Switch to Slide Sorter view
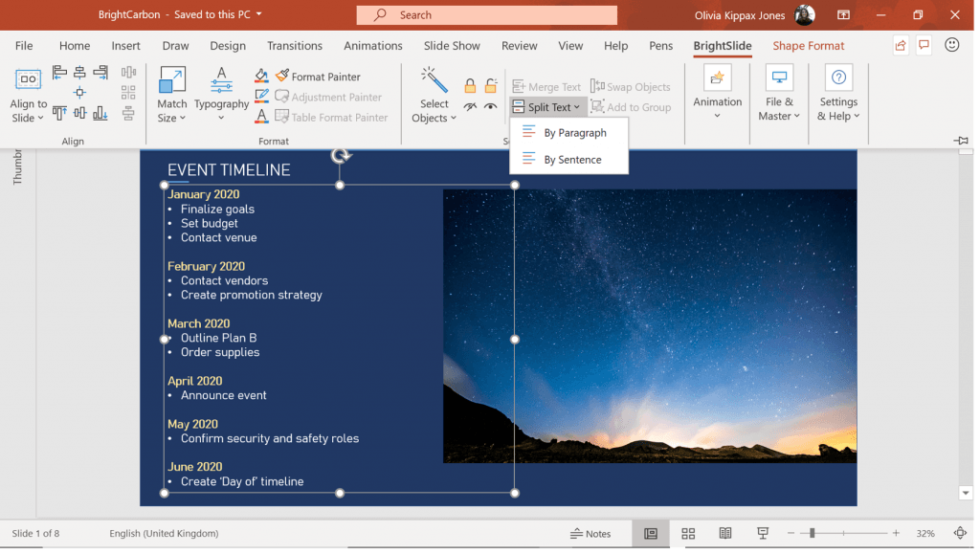The height and width of the screenshot is (554, 980). point(688,533)
